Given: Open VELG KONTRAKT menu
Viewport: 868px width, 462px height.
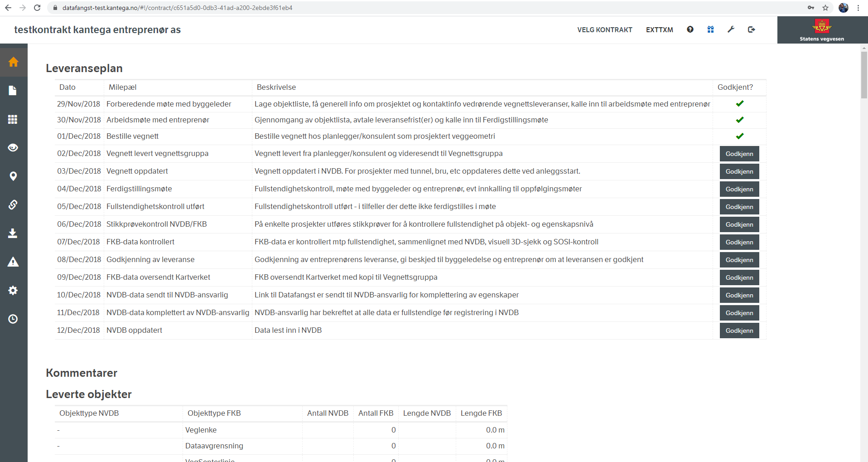Looking at the screenshot, I should click(x=605, y=30).
